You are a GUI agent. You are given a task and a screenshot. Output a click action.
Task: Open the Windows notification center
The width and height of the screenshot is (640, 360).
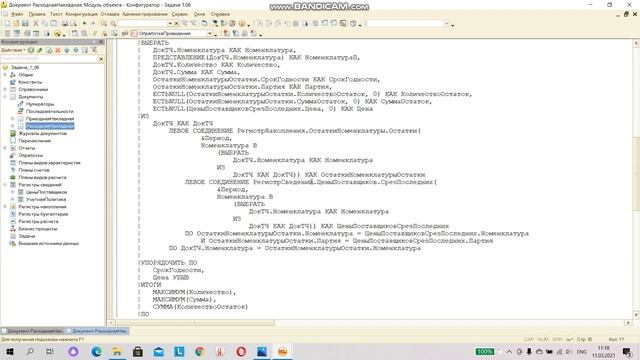point(627,351)
